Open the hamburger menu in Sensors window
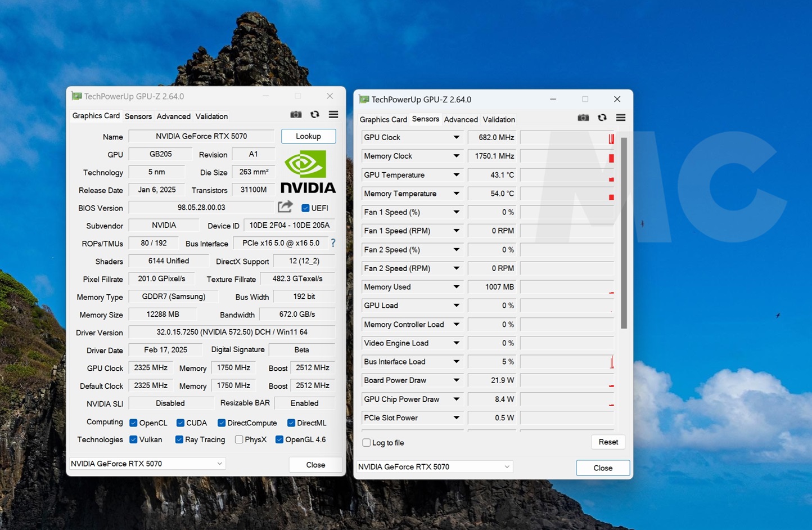 (x=621, y=118)
